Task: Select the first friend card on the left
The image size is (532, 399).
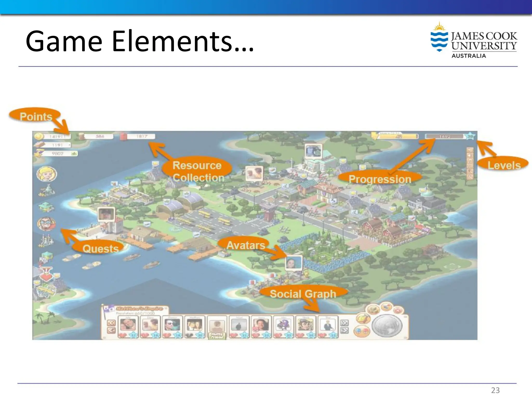Action: click(x=128, y=327)
